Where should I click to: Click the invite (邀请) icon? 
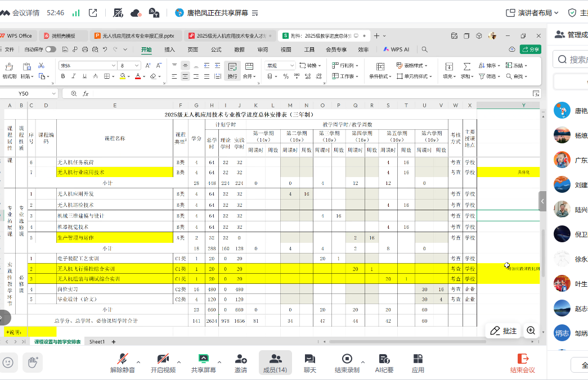click(x=241, y=363)
